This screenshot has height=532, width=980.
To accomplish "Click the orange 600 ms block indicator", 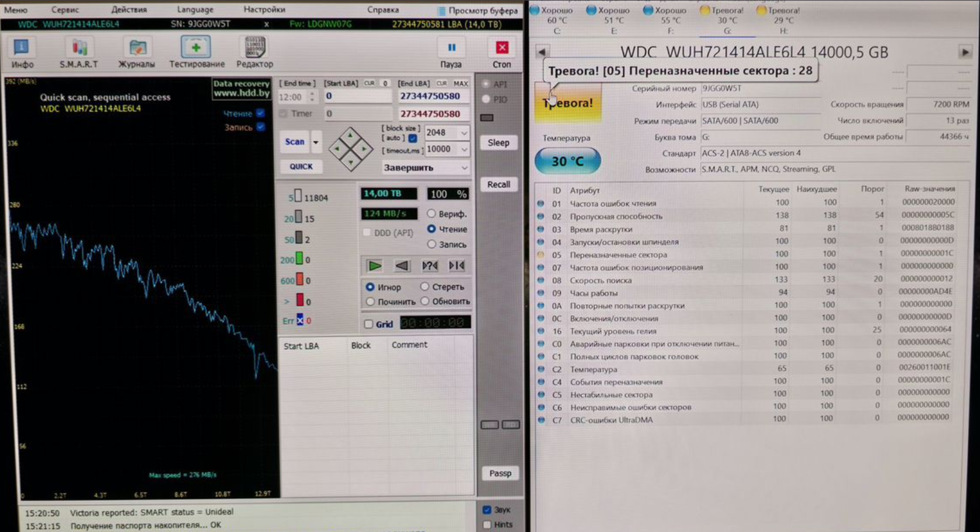I will (299, 279).
